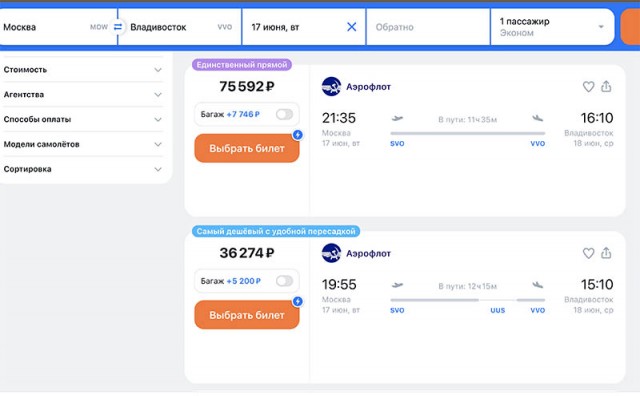The height and width of the screenshot is (396, 640).
Task: Click the price 36 274₽
Action: coord(247,253)
